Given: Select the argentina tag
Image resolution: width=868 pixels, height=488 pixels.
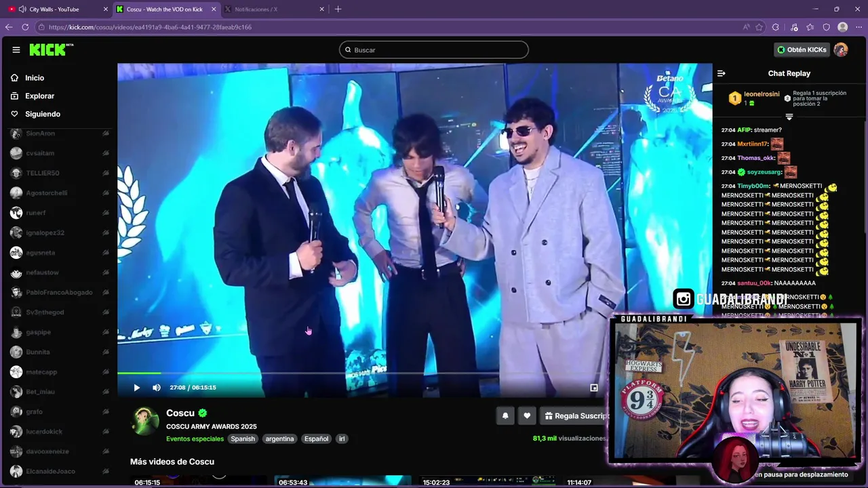Looking at the screenshot, I should 279,439.
